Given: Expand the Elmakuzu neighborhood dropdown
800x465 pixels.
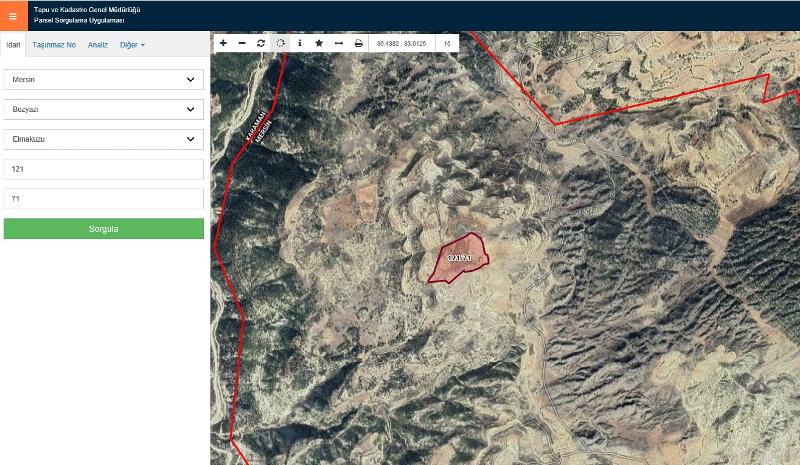Looking at the screenshot, I should tap(104, 140).
